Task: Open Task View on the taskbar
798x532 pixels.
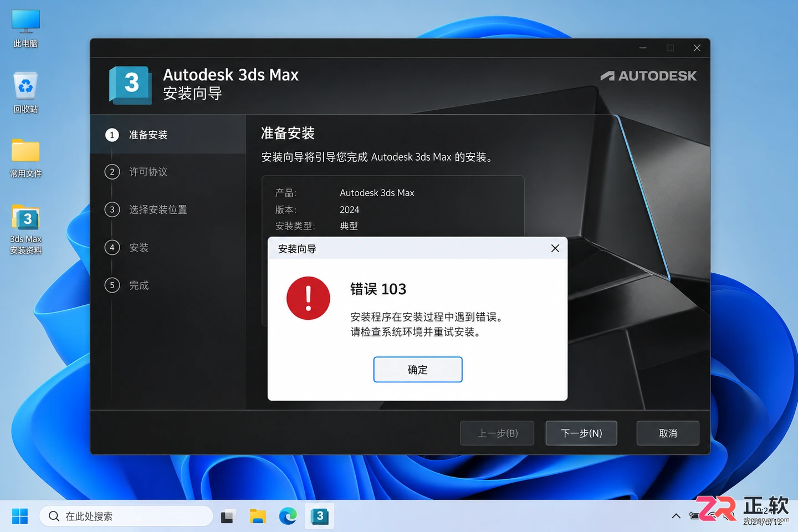Action: [x=228, y=516]
